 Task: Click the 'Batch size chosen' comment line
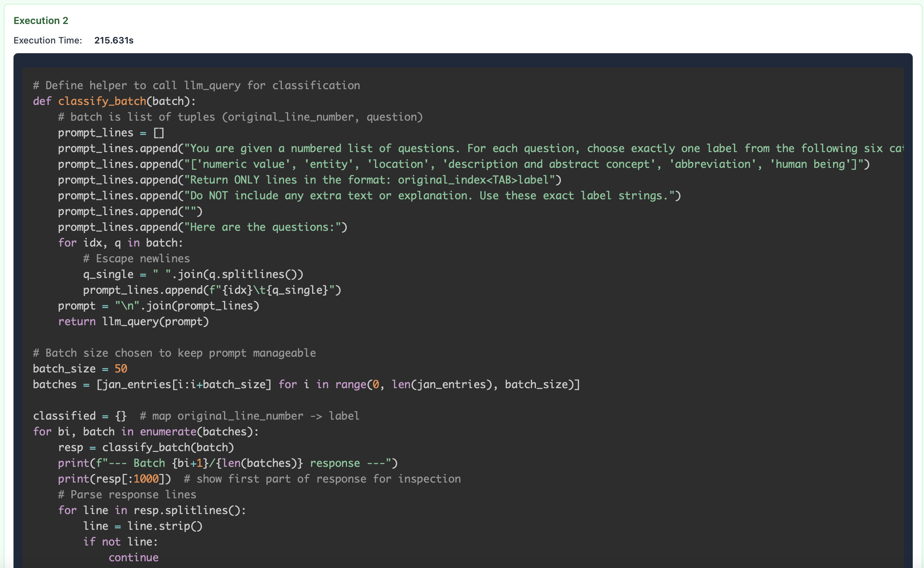[174, 353]
